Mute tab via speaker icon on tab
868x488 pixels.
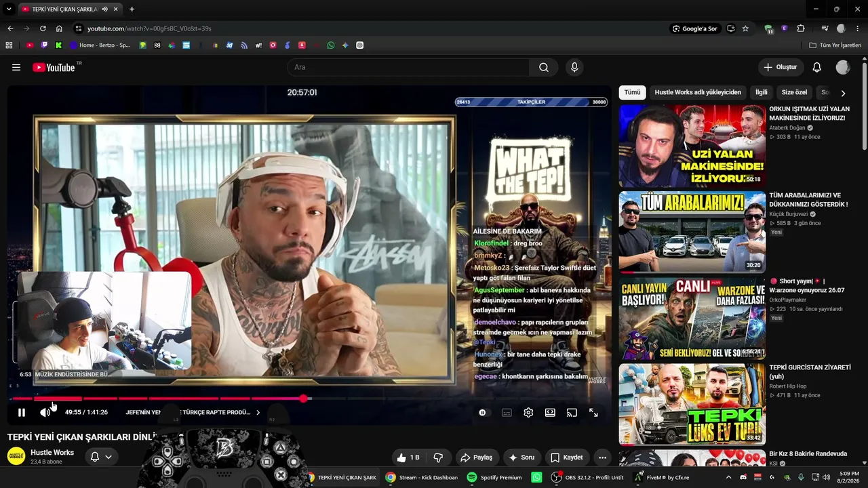click(x=104, y=9)
